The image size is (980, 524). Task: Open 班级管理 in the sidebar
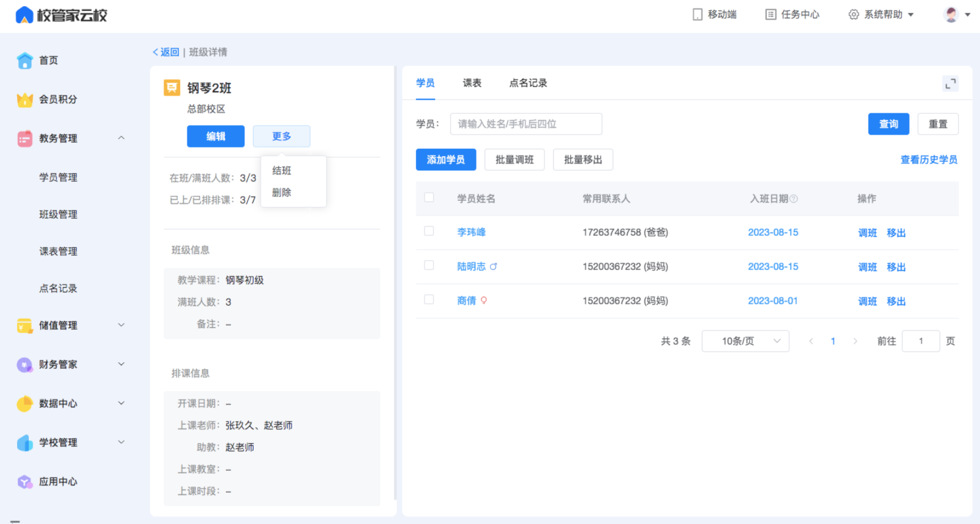[x=58, y=214]
